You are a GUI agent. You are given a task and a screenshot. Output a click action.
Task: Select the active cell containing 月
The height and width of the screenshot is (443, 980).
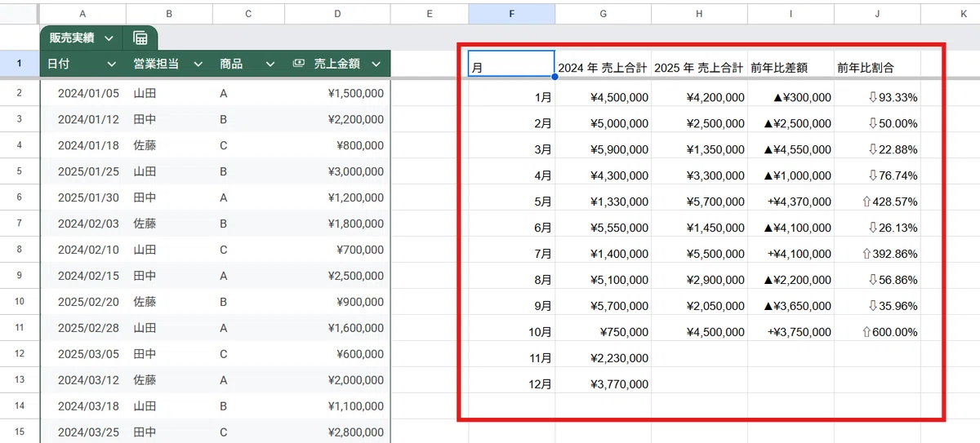(x=511, y=64)
